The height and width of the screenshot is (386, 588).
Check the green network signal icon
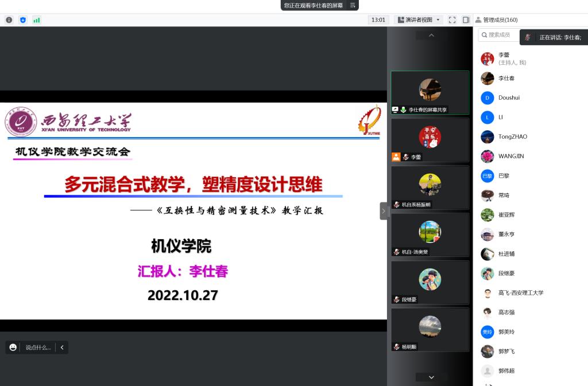37,20
